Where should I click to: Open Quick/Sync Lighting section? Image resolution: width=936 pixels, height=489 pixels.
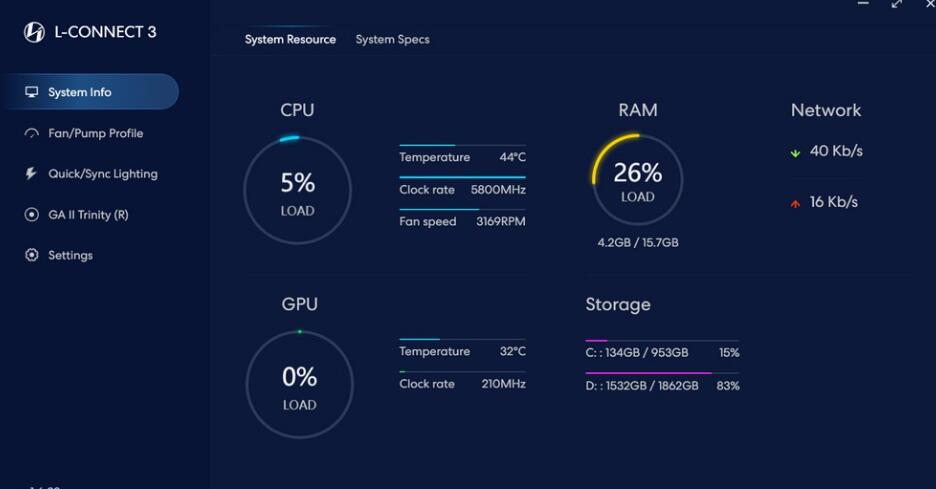click(x=102, y=174)
